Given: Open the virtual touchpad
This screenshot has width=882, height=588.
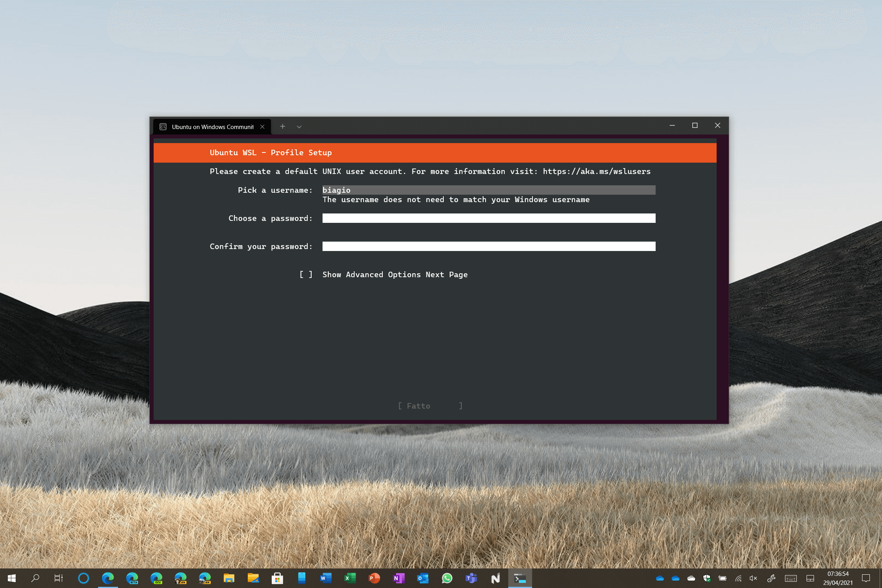Looking at the screenshot, I should (810, 578).
